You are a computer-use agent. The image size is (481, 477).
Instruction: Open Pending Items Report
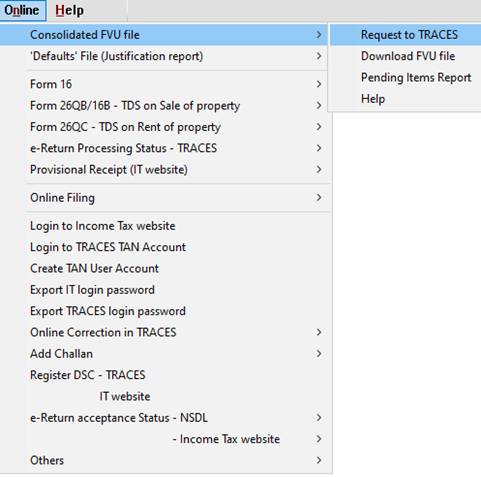pyautogui.click(x=406, y=77)
